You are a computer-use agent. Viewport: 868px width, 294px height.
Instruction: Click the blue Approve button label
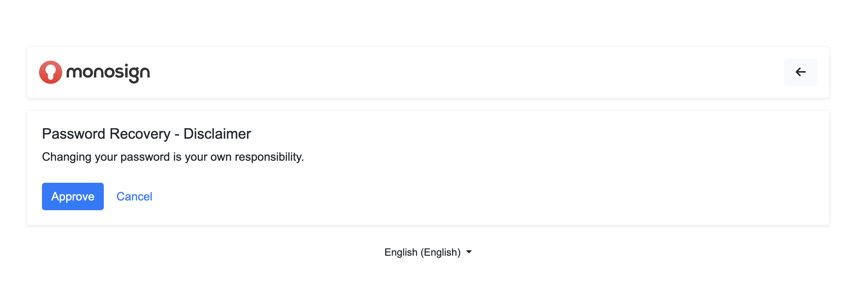tap(73, 196)
